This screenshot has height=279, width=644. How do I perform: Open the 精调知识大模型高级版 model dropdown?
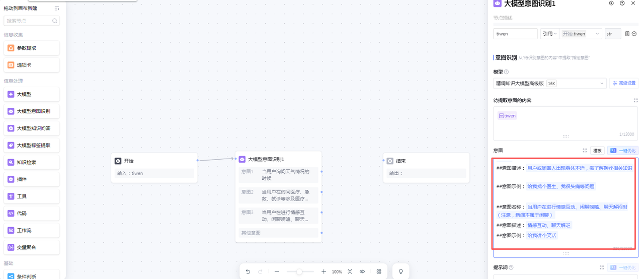click(550, 83)
